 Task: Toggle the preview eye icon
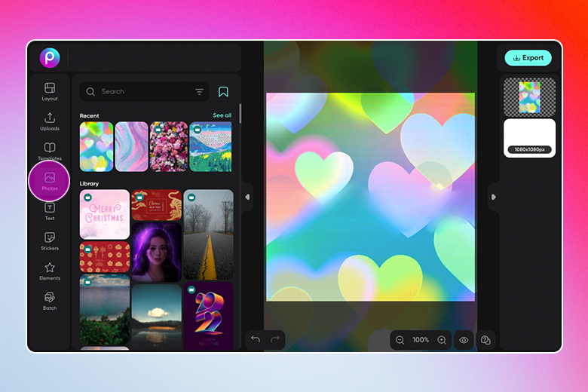tap(464, 340)
